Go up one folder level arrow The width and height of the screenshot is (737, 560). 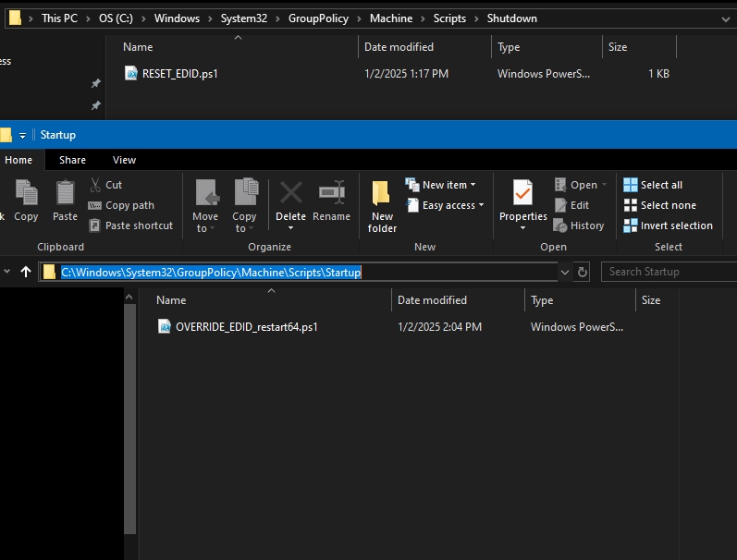click(26, 272)
